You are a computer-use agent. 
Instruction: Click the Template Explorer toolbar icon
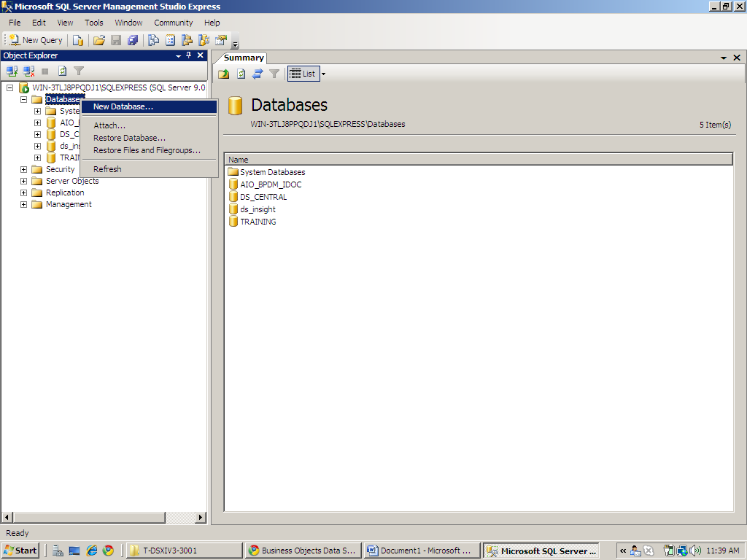point(204,41)
